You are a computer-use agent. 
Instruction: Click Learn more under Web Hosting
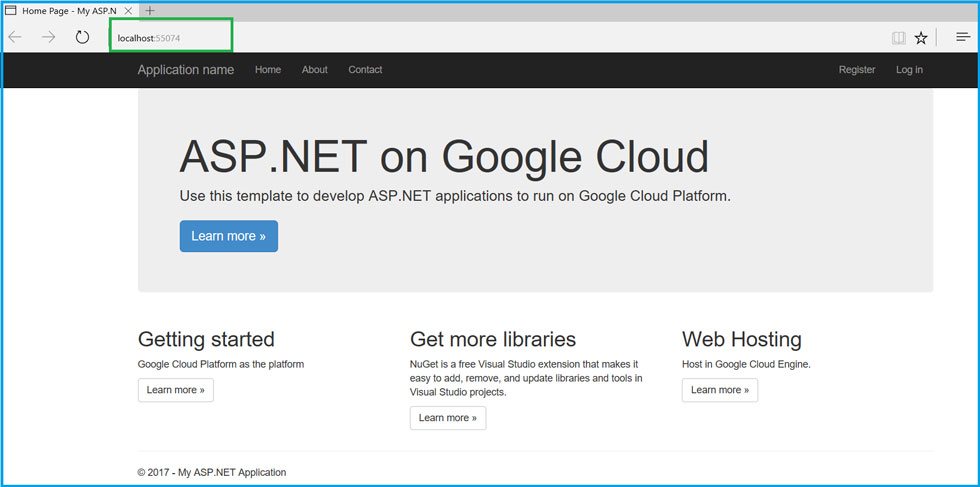[x=719, y=390]
